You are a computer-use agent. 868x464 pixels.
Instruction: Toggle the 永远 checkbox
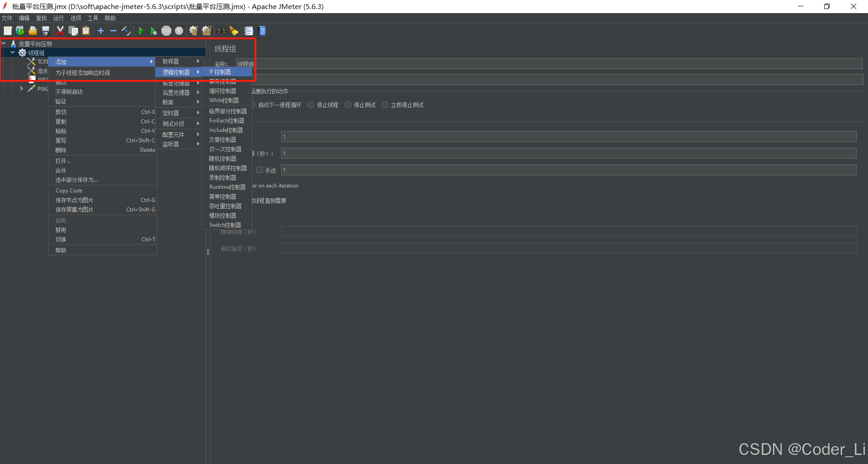click(x=259, y=170)
